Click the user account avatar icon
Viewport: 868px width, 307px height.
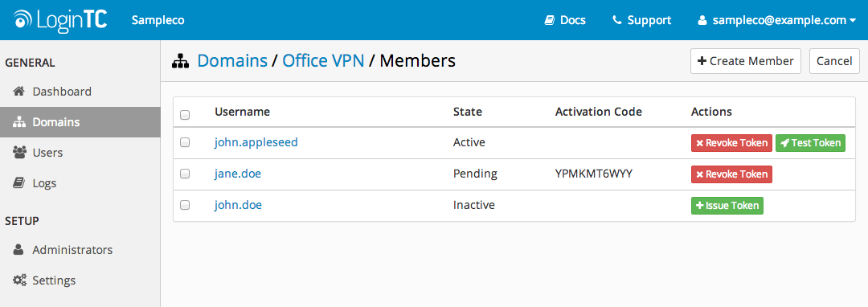coord(702,20)
